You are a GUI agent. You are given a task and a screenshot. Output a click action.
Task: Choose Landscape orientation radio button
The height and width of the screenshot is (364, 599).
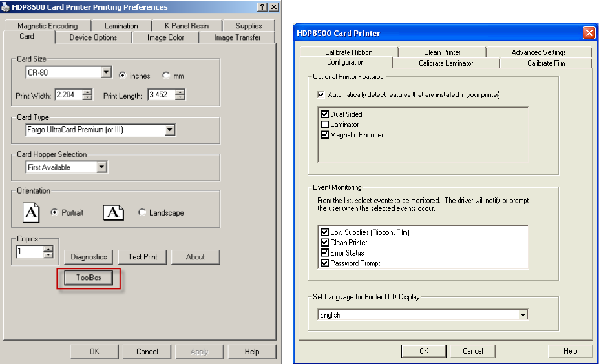(x=142, y=212)
